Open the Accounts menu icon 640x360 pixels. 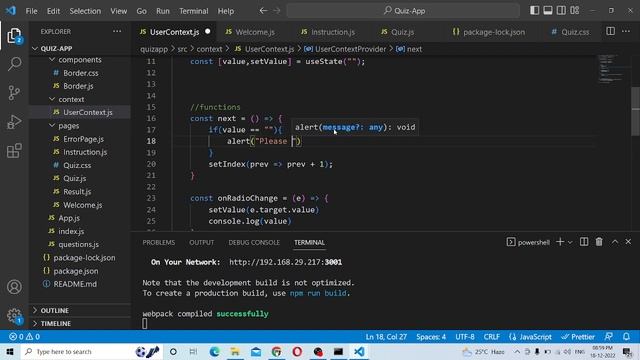(x=14, y=287)
